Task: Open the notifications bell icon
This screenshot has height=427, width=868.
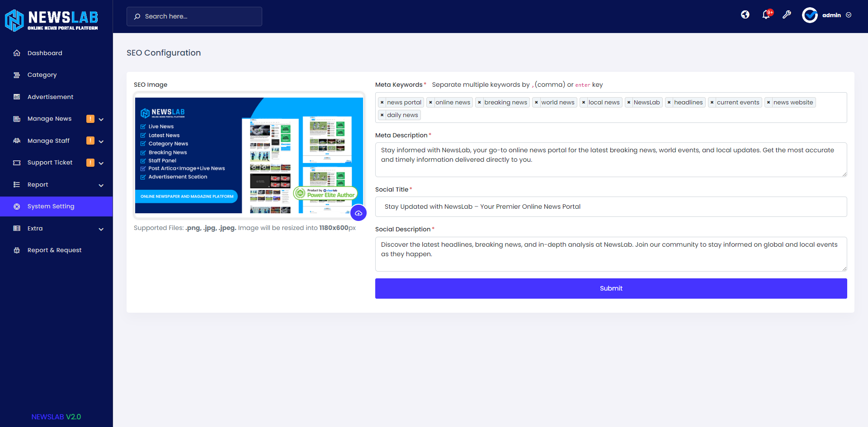Action: click(x=766, y=15)
